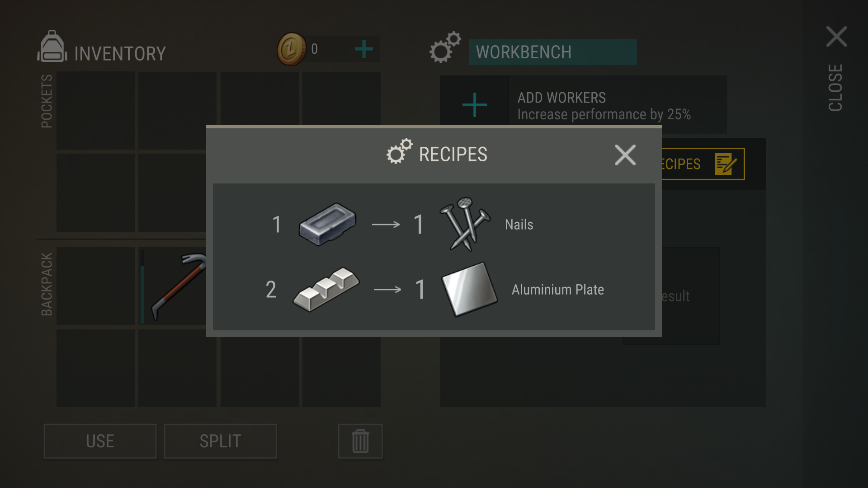Tap the gold coin currency icon
Screen dimensions: 868x488
(292, 49)
